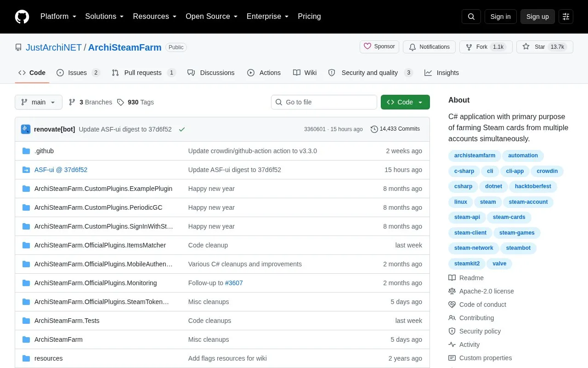Image resolution: width=588 pixels, height=368 pixels.
Task: Click the .github folder icon
Action: pyautogui.click(x=26, y=151)
